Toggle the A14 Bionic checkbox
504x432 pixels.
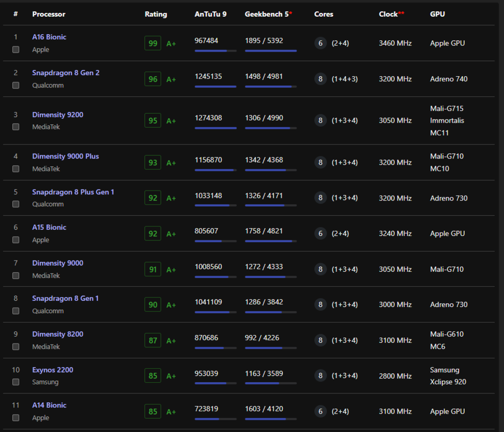(x=16, y=417)
